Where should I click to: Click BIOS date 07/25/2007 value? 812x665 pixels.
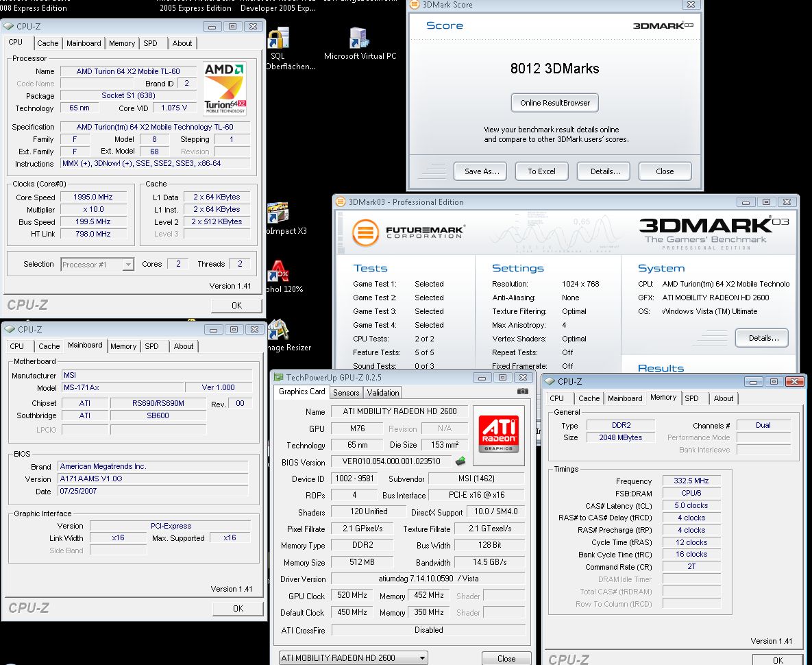point(153,491)
